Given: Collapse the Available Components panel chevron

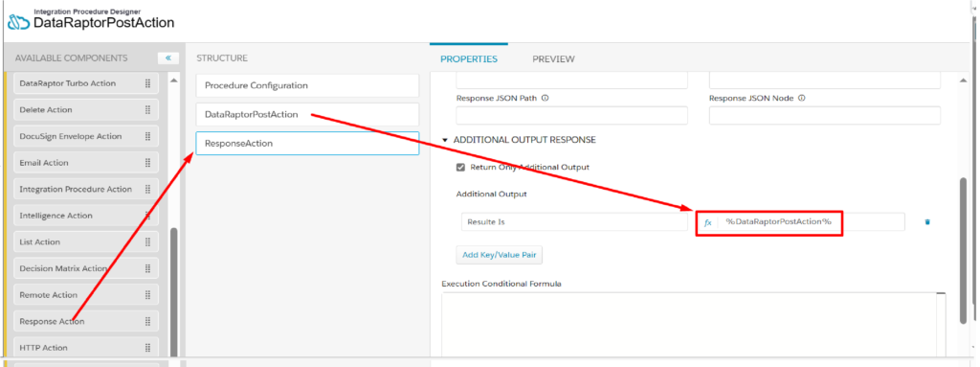Looking at the screenshot, I should 168,58.
